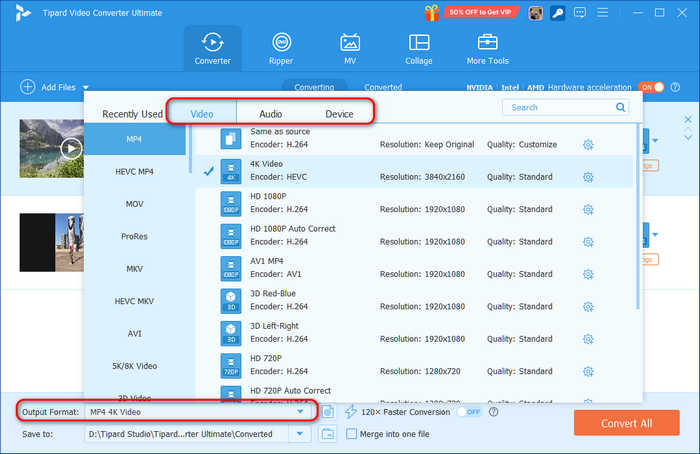The width and height of the screenshot is (700, 454).
Task: Select the Video format tab
Action: pyautogui.click(x=202, y=114)
